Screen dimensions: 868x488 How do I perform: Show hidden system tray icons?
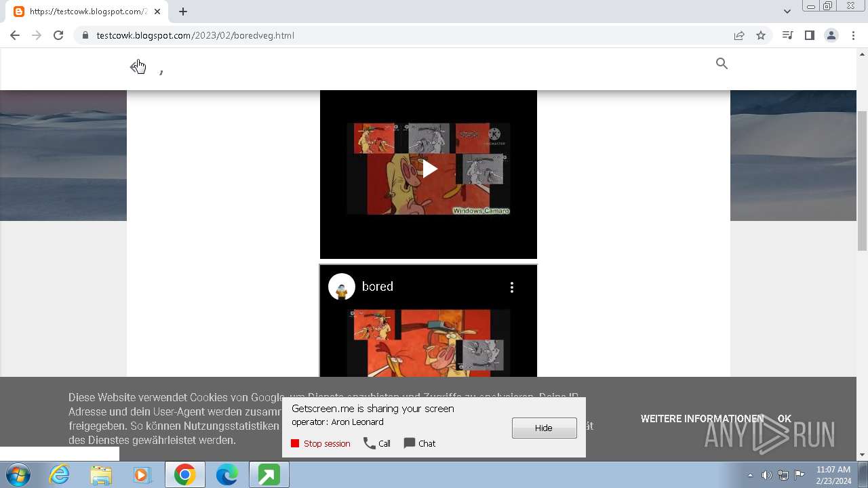point(750,475)
